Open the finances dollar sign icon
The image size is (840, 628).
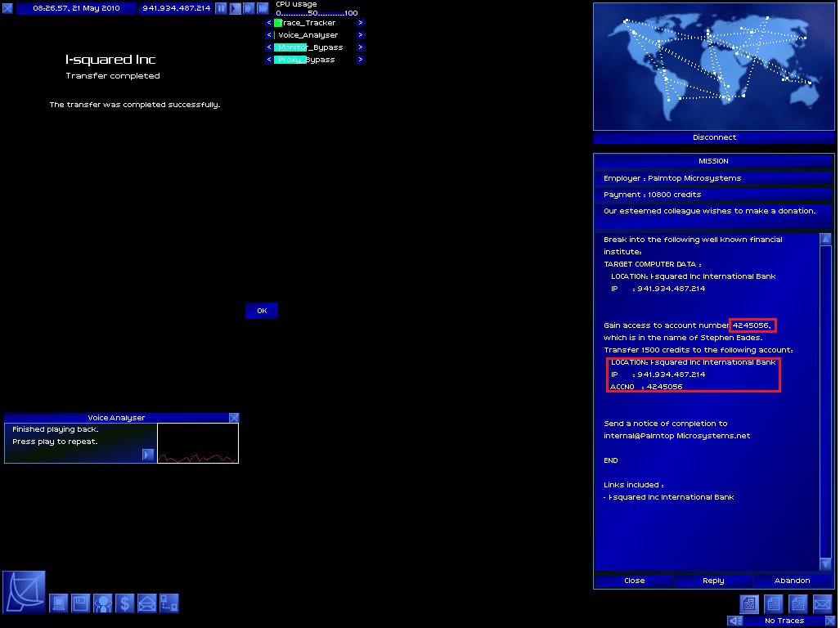click(125, 603)
